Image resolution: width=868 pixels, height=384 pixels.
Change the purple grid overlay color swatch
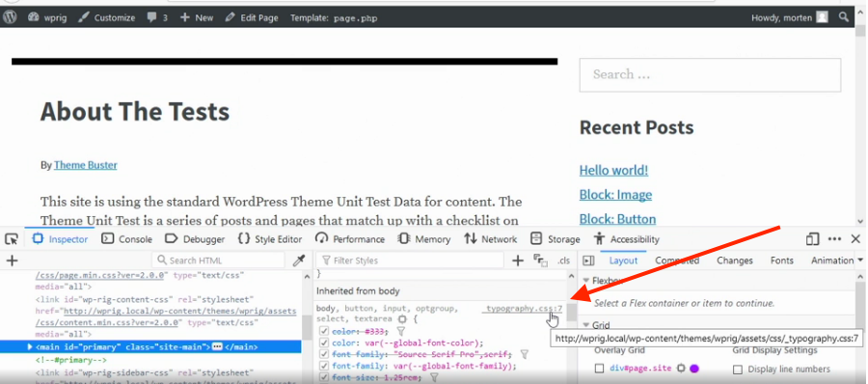(x=694, y=368)
